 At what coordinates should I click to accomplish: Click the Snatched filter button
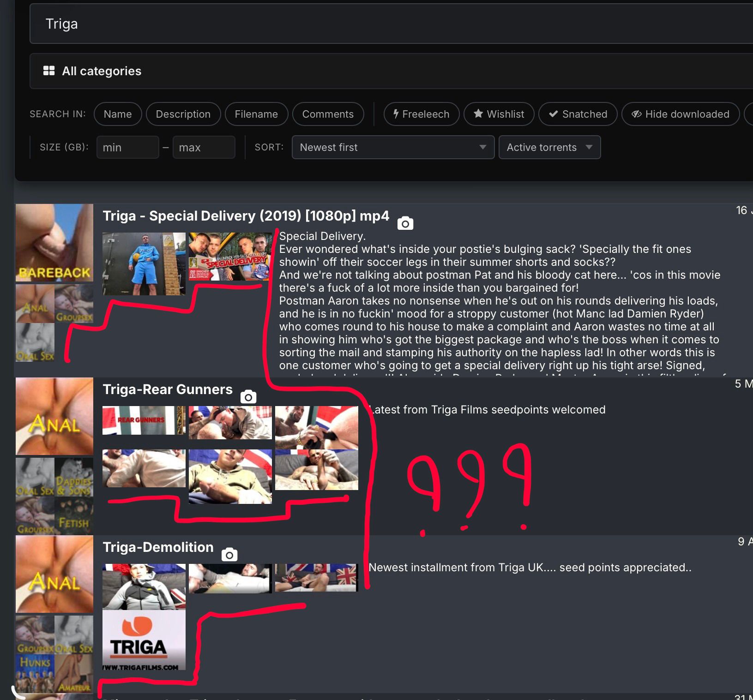point(578,114)
